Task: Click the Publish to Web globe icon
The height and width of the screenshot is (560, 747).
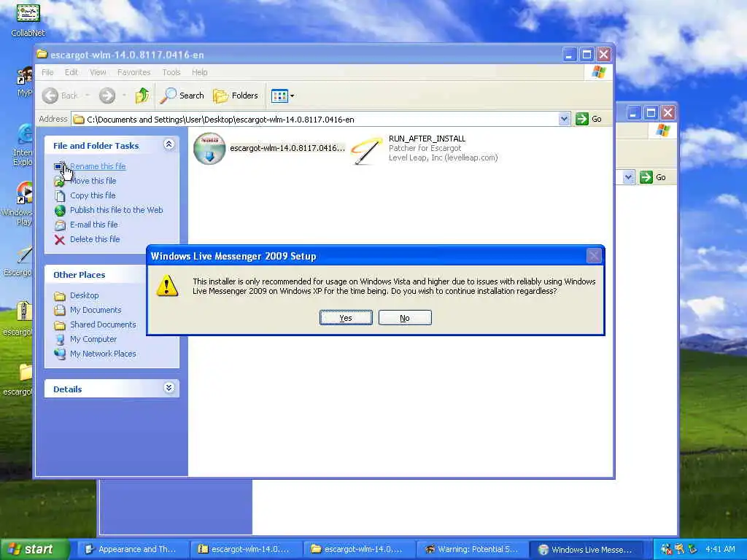Action: (60, 211)
